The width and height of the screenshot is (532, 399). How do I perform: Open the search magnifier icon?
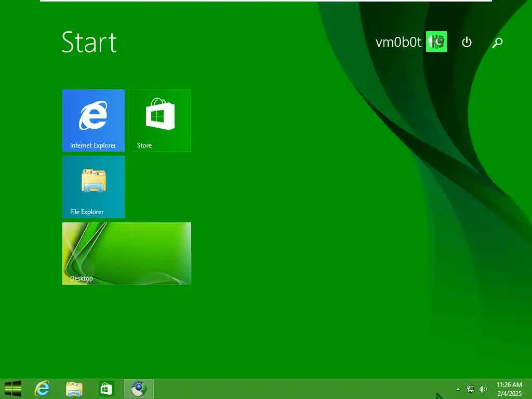point(497,43)
